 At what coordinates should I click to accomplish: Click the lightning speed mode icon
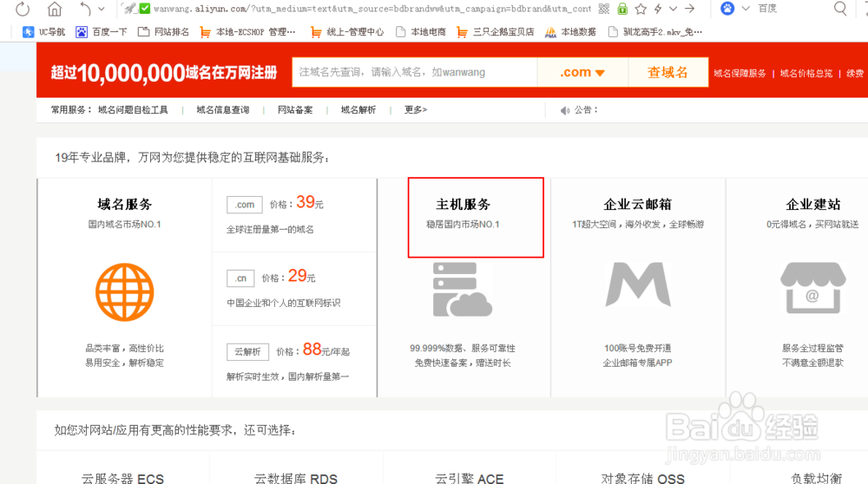(x=658, y=9)
